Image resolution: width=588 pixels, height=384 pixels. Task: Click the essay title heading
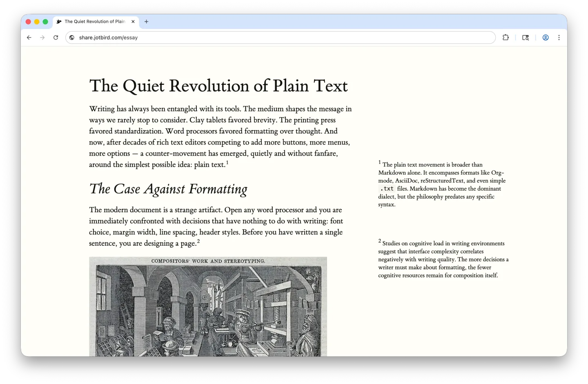[218, 86]
